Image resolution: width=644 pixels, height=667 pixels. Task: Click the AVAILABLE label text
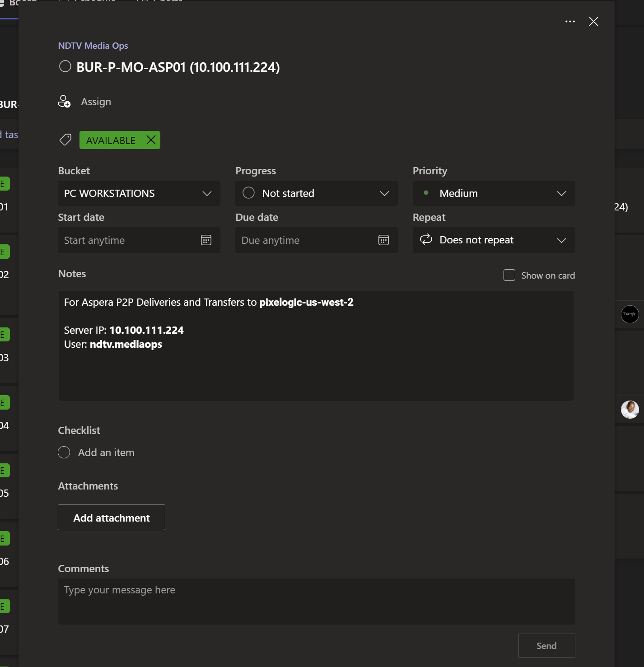pyautogui.click(x=111, y=140)
